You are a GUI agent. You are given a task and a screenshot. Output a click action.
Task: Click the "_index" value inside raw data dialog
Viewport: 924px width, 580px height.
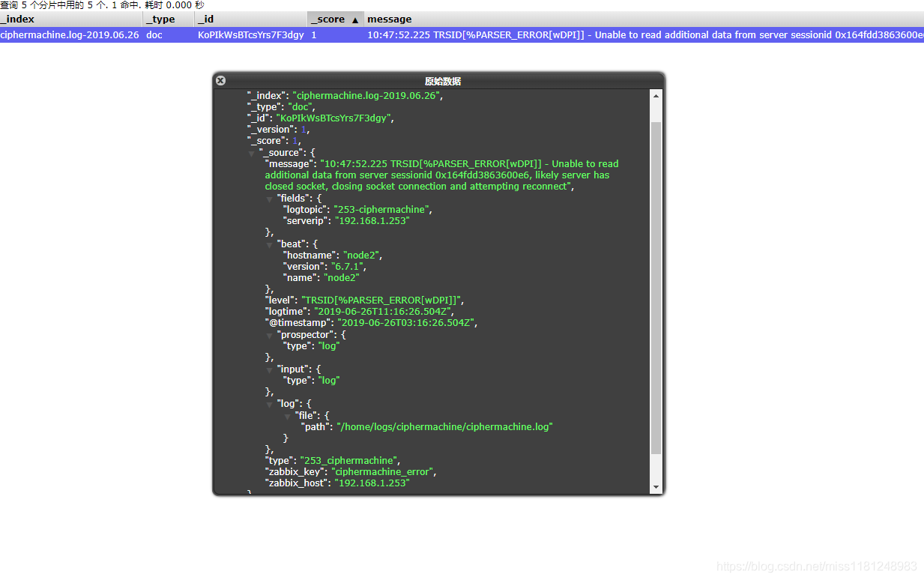pyautogui.click(x=367, y=95)
